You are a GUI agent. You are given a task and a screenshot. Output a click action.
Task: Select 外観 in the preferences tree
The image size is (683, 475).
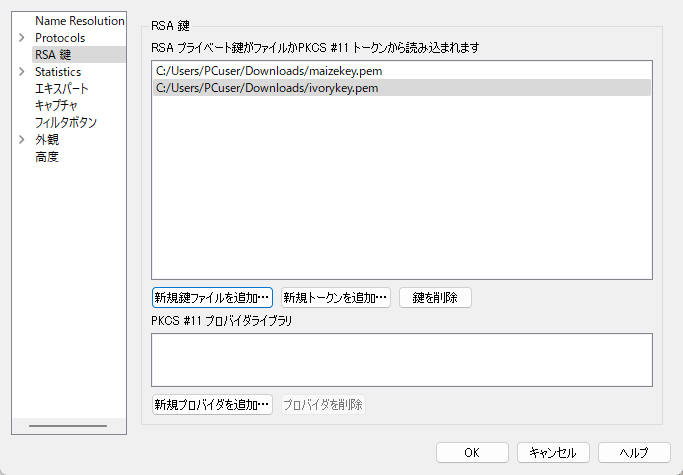coord(47,140)
